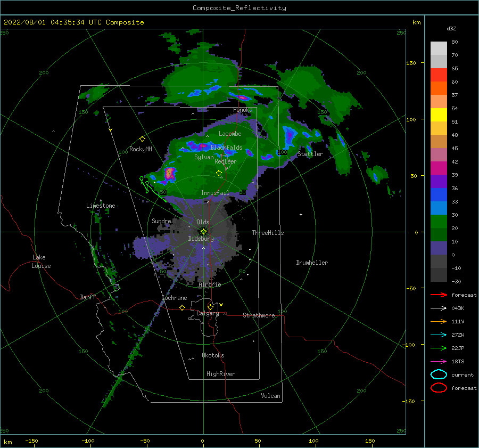Click the green 22JP arrow legend entry
The width and height of the screenshot is (479, 448).
coord(448,348)
